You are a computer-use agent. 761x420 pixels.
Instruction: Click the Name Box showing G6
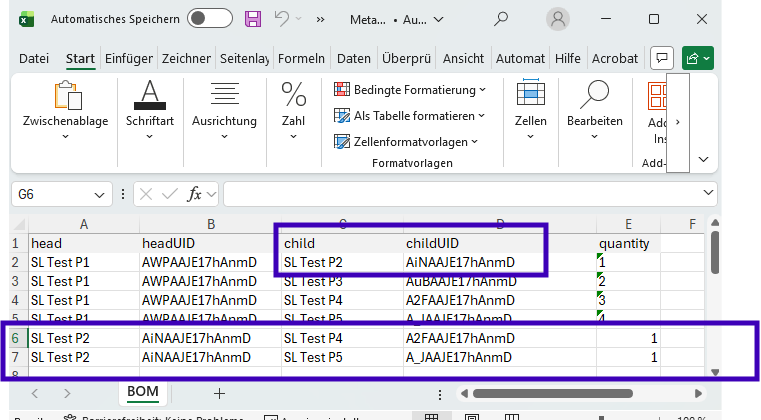click(53, 195)
